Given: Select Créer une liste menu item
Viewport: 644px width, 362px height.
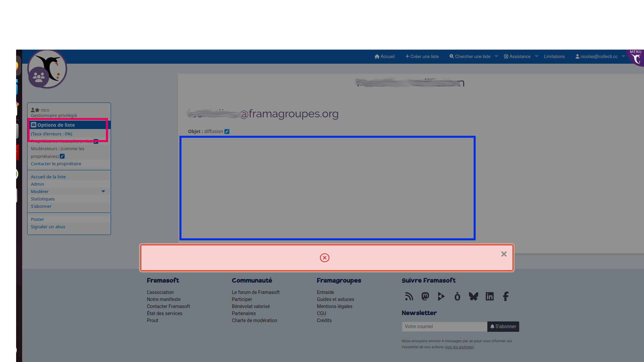Looking at the screenshot, I should [422, 56].
